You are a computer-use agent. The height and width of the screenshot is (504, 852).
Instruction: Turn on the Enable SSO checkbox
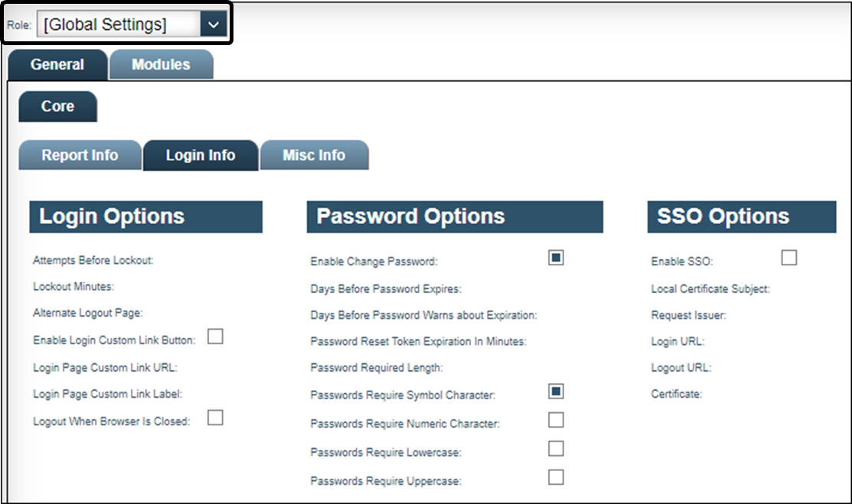[788, 258]
